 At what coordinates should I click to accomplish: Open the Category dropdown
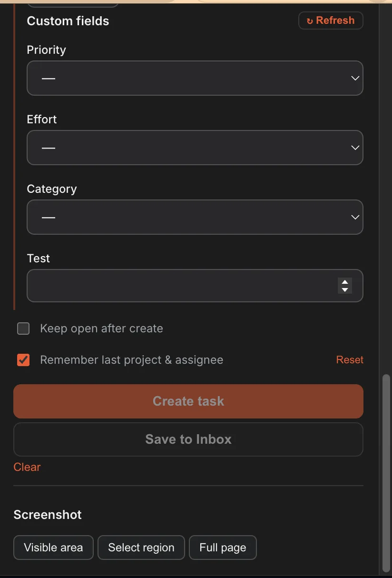click(x=195, y=217)
